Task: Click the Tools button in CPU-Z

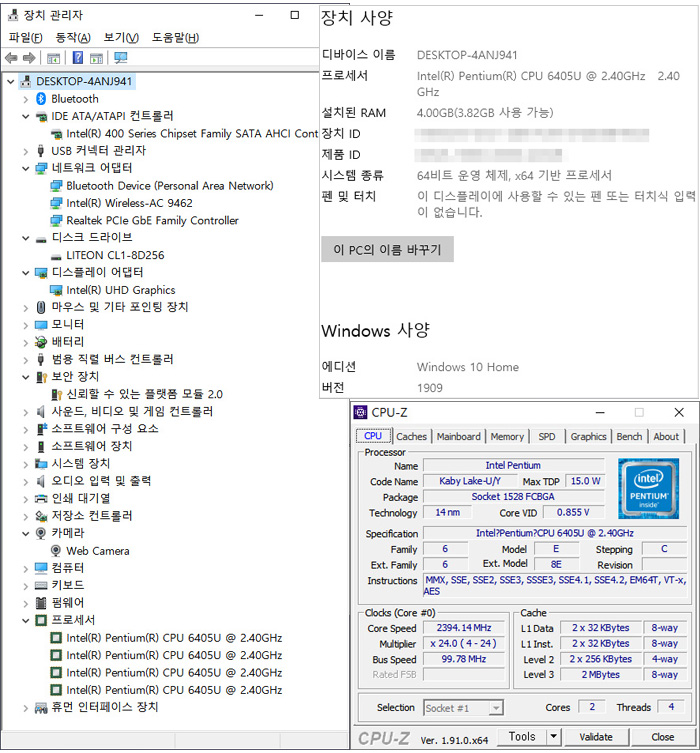Action: pos(522,736)
